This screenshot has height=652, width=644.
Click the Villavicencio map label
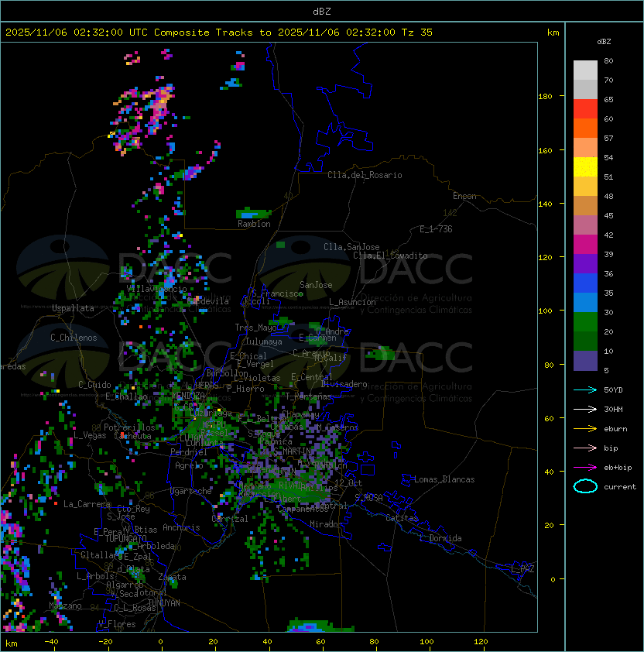coord(156,289)
